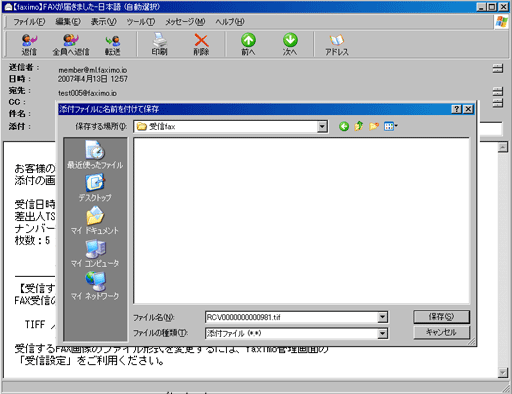Viewport: 512px width, 394px height.
Task: Click the address card icon beside recipient
Action: 498,91
